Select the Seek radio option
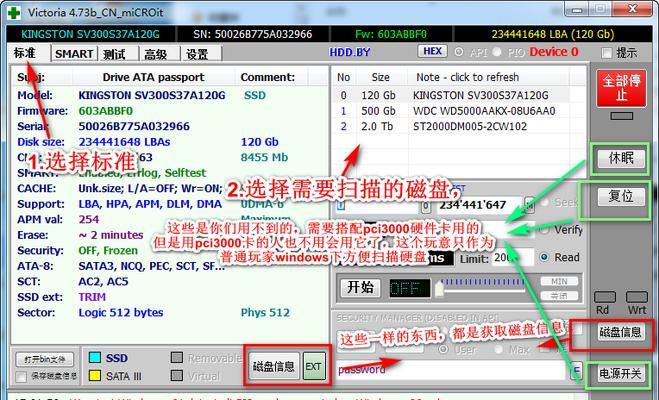Image resolution: width=659 pixels, height=400 pixels. [x=545, y=203]
